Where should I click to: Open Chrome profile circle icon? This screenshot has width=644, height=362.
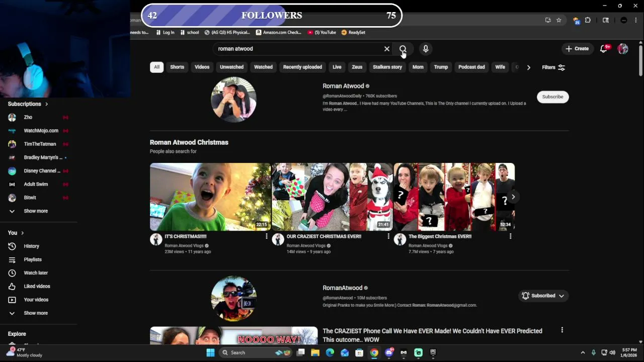tap(624, 20)
